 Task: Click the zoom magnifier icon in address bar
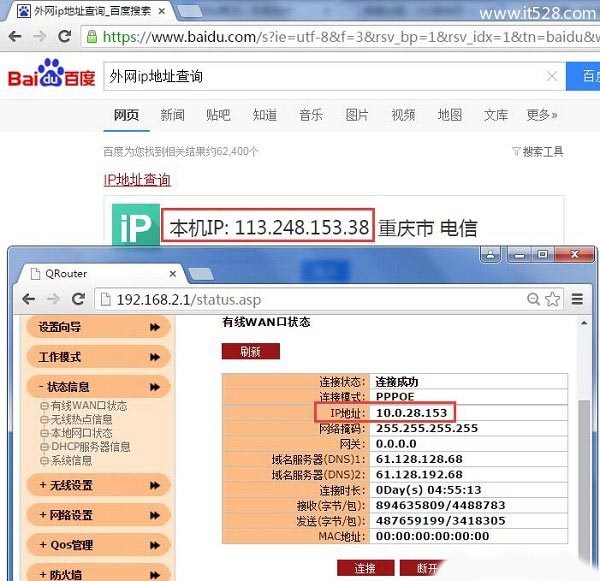[533, 299]
